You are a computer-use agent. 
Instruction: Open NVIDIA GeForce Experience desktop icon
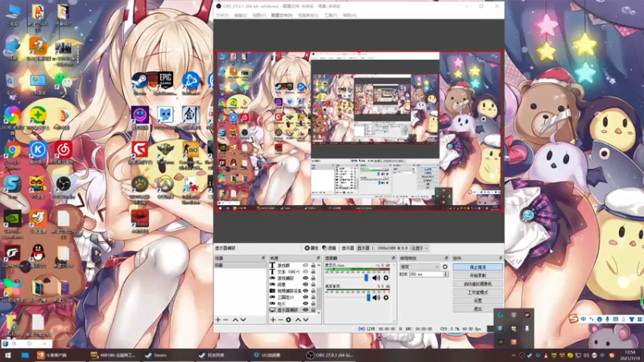click(12, 224)
